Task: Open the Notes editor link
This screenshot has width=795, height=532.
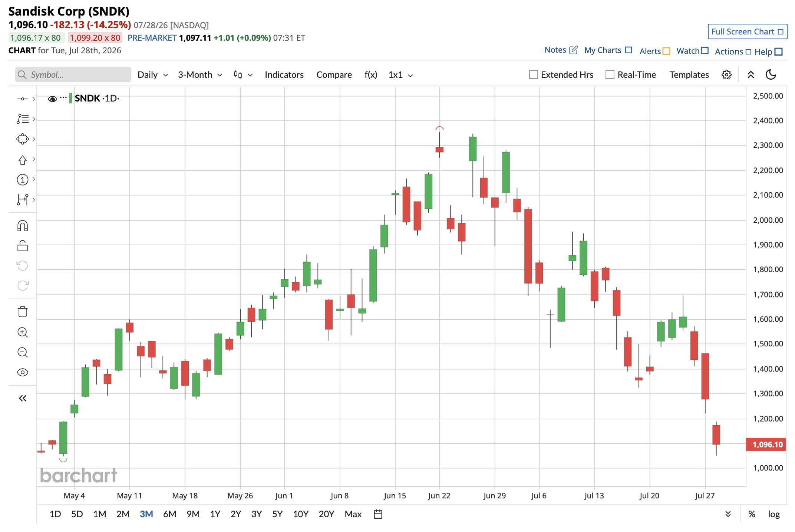Action: coord(561,50)
